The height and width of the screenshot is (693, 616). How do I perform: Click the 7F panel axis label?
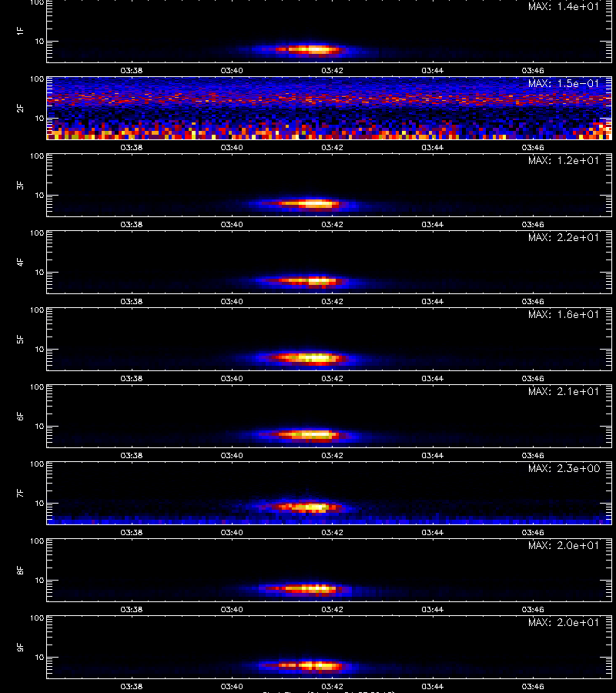[20, 493]
